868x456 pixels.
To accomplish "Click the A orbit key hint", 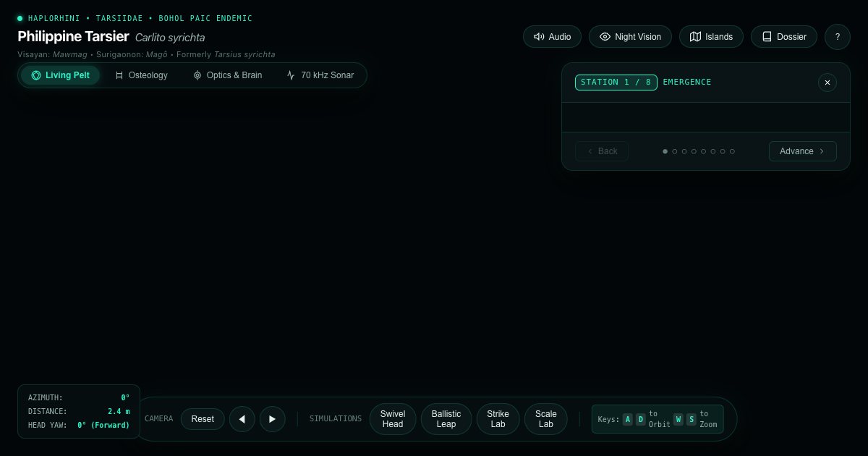I will click(x=628, y=419).
